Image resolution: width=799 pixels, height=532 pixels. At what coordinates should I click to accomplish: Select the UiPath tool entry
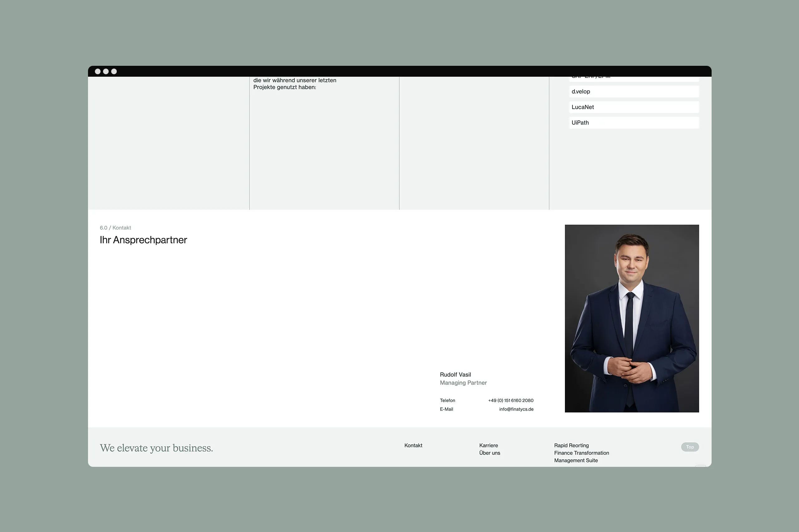click(634, 123)
